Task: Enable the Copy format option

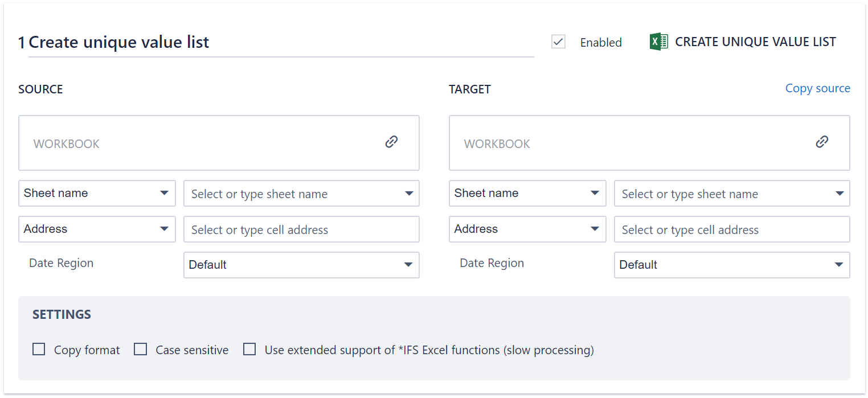Action: (x=39, y=349)
